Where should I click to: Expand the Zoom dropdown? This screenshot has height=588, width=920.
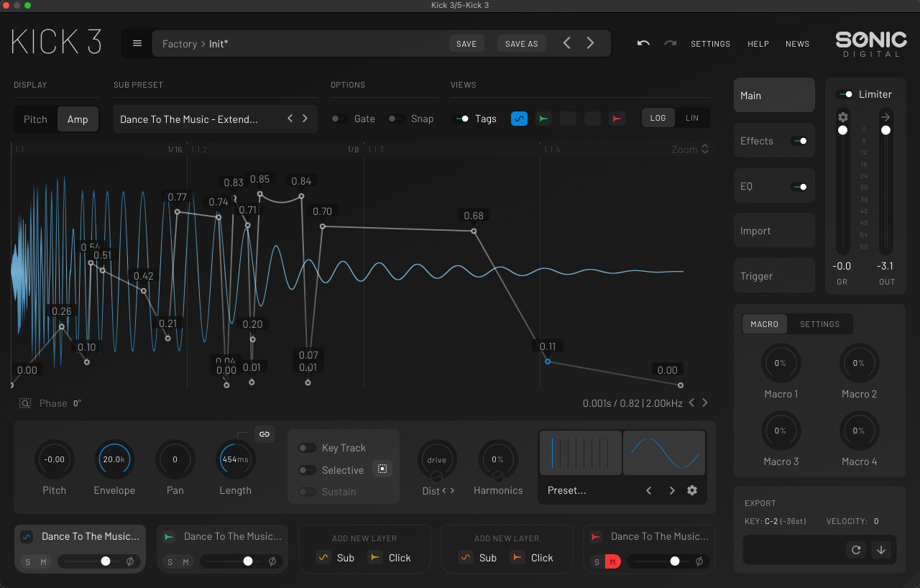[690, 150]
